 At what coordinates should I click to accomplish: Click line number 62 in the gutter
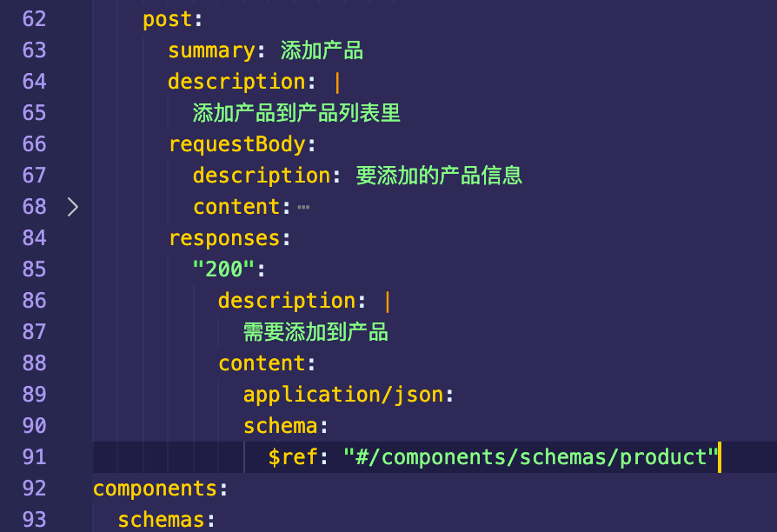35,19
